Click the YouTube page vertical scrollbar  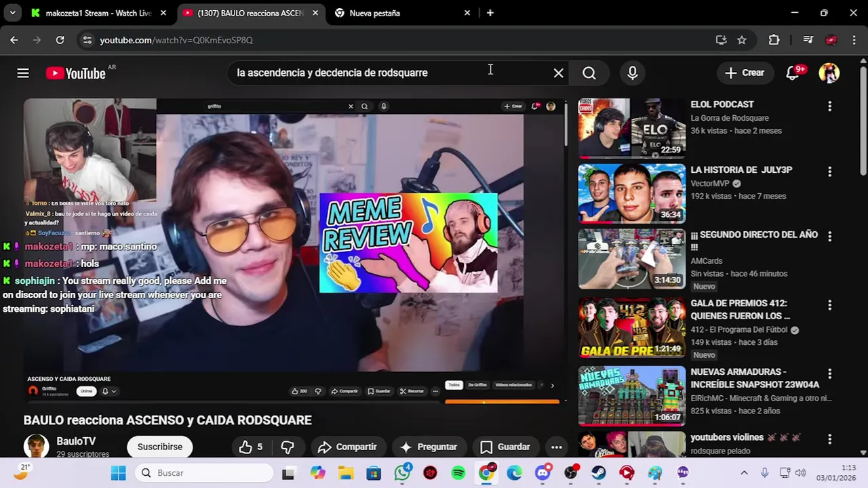[x=863, y=122]
